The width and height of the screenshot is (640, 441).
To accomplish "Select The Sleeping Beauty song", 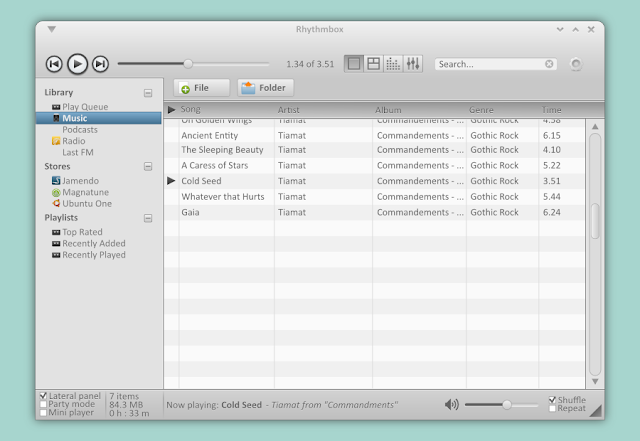I will [x=374, y=150].
